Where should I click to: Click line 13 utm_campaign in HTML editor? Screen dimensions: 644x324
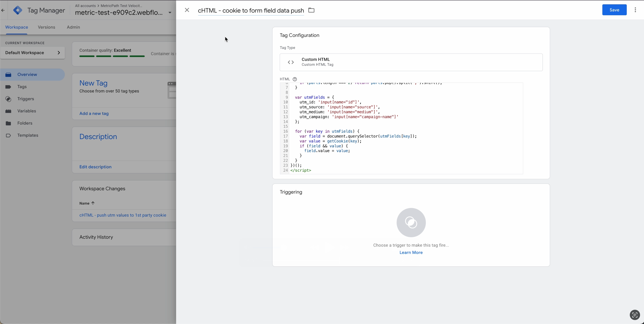point(349,117)
